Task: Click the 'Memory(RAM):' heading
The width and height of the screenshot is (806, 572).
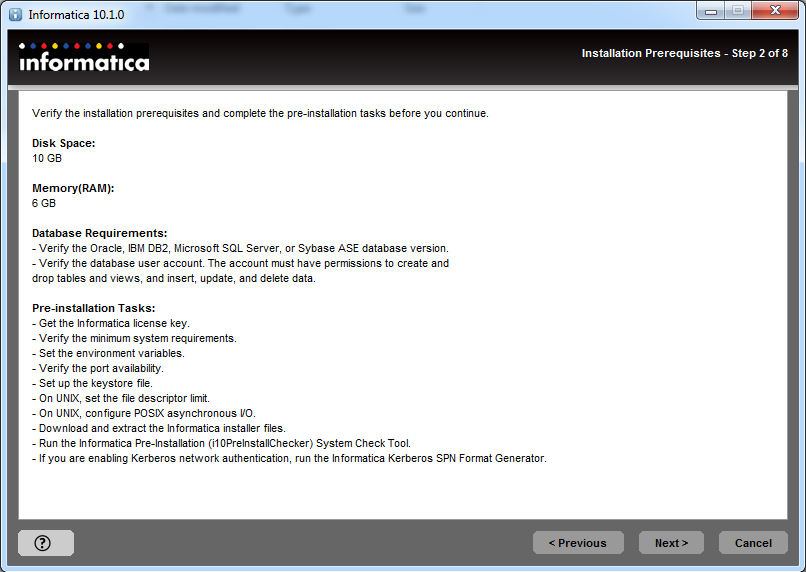Action: [x=73, y=188]
